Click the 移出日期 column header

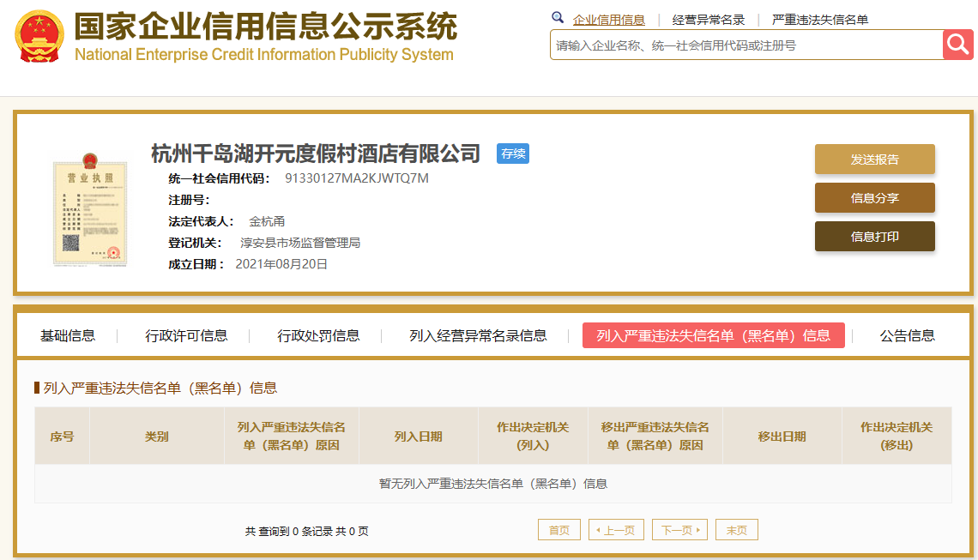click(782, 437)
